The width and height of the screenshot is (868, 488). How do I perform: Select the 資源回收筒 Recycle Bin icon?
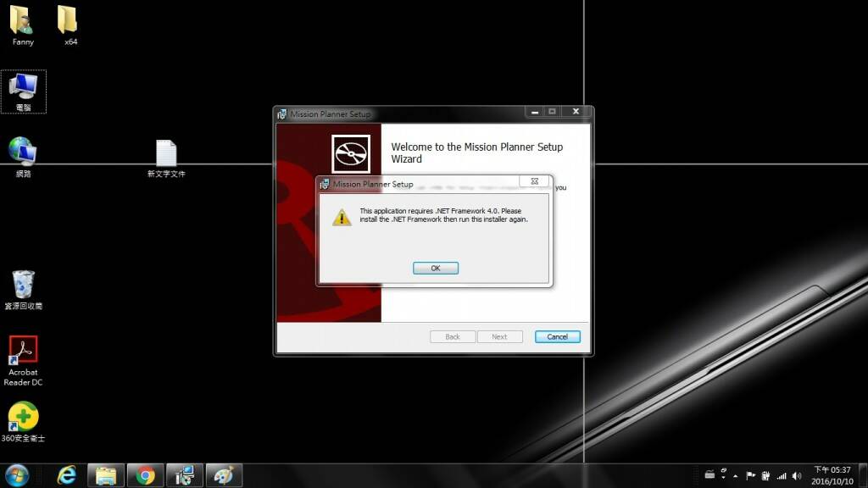tap(23, 290)
